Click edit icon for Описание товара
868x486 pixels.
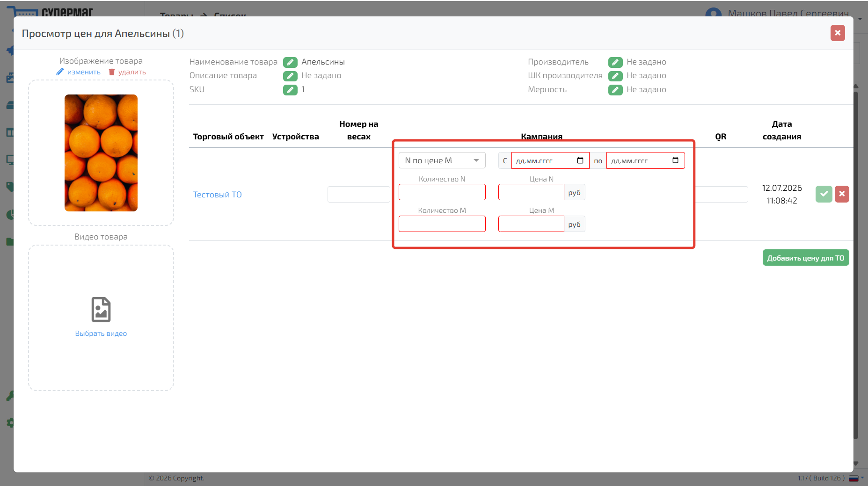click(x=290, y=76)
